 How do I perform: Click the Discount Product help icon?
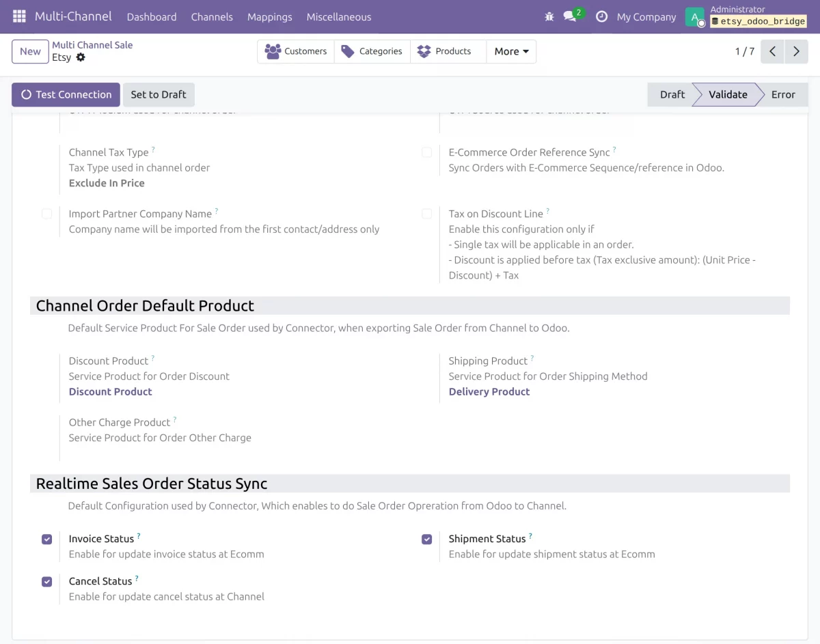[153, 358]
